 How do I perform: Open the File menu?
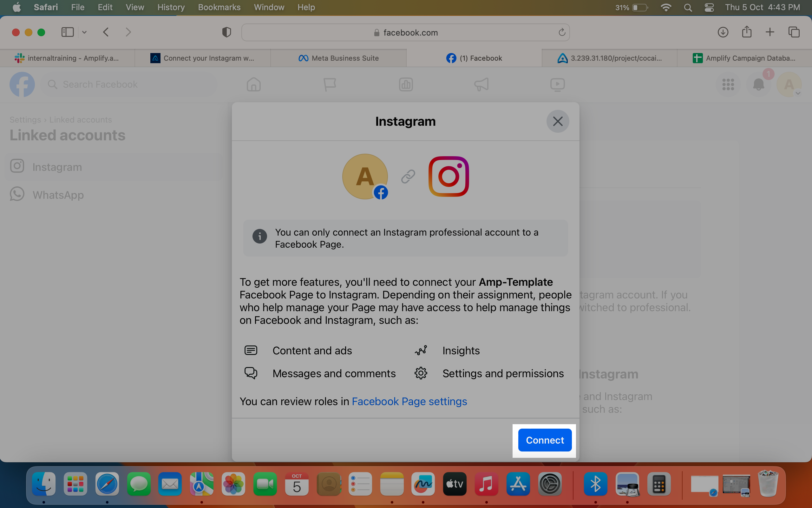77,7
